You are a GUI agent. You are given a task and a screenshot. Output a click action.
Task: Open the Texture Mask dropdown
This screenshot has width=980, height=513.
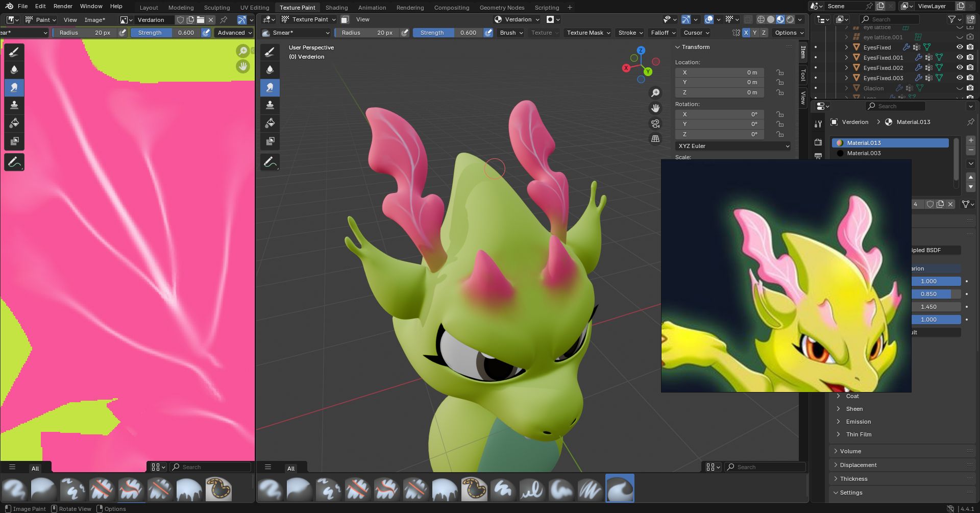coord(589,33)
